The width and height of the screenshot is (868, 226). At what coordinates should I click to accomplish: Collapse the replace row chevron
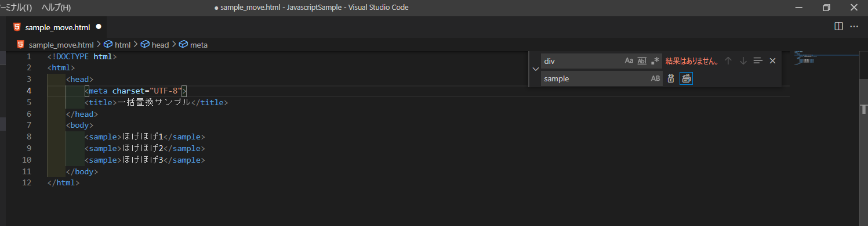click(x=535, y=69)
